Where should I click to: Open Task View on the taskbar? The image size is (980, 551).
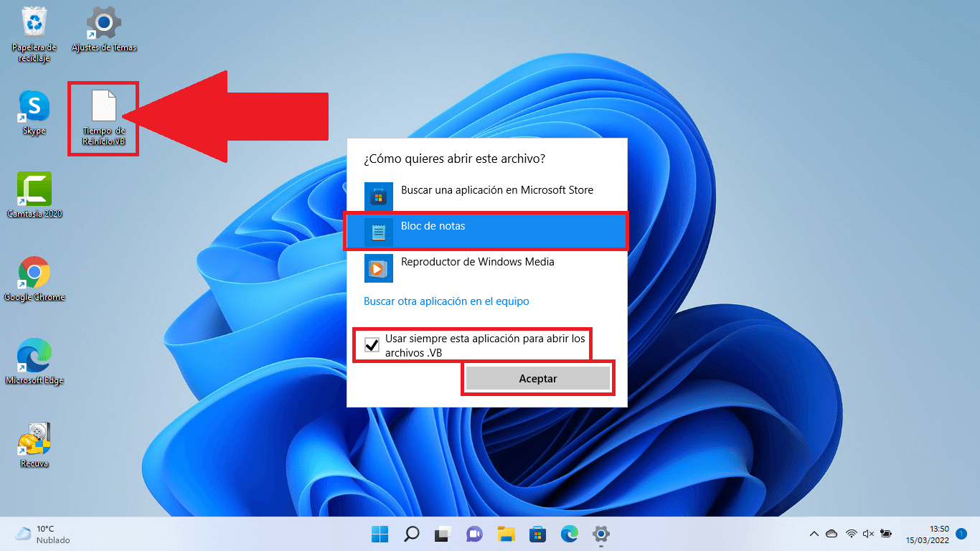coord(443,534)
